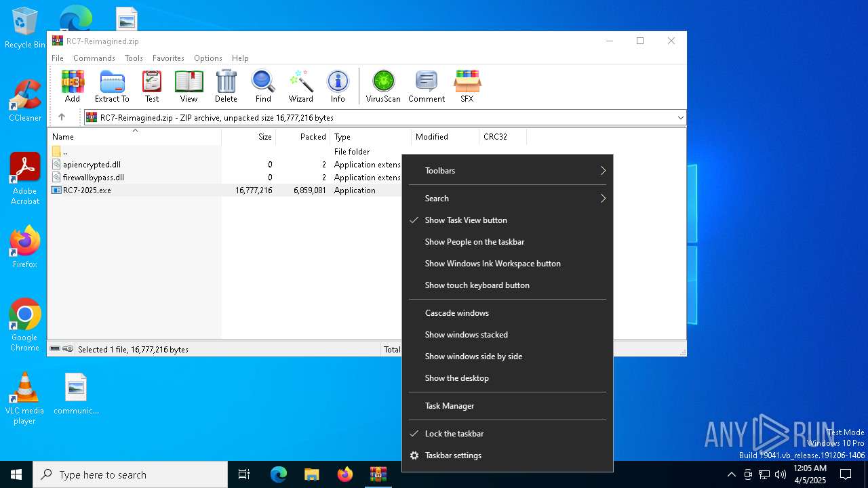Image resolution: width=868 pixels, height=488 pixels.
Task: Sort by the Size column header
Action: 248,137
